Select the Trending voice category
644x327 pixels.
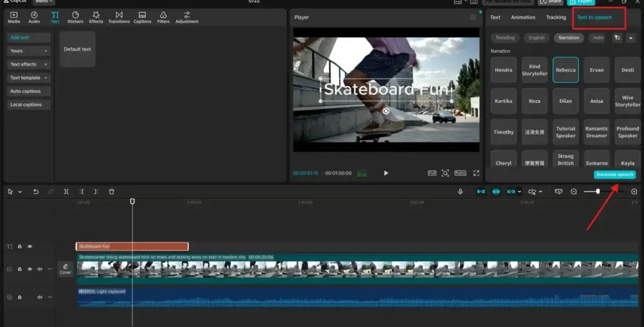pyautogui.click(x=505, y=37)
